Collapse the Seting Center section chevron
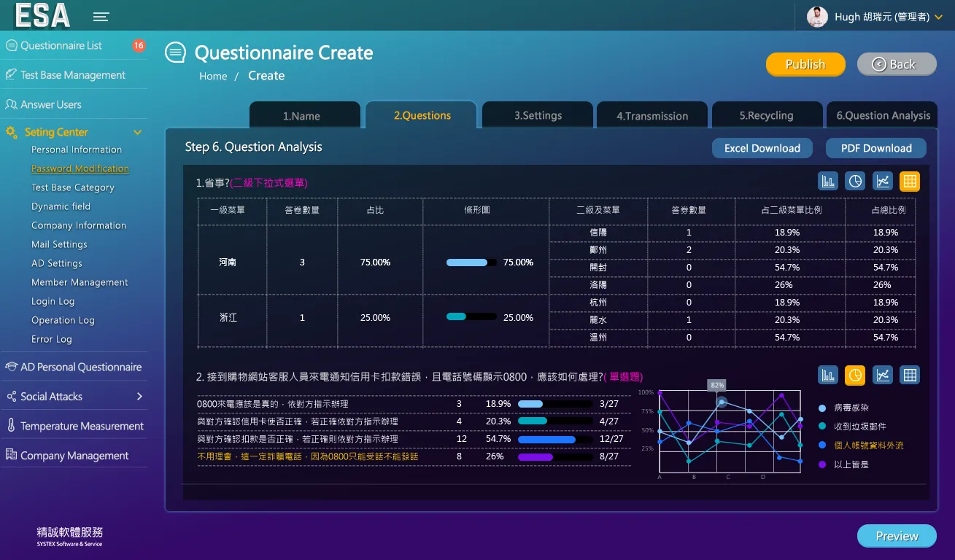 137,133
